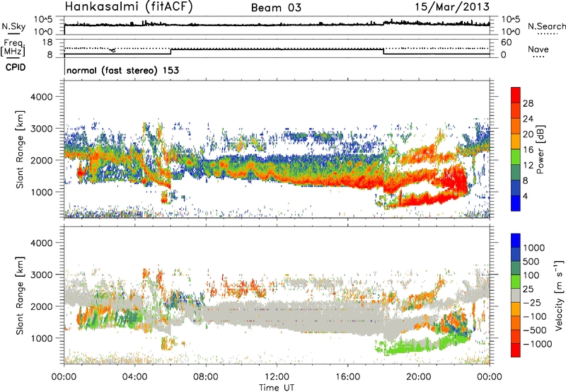Click the '16:00' time axis tick

(347, 377)
